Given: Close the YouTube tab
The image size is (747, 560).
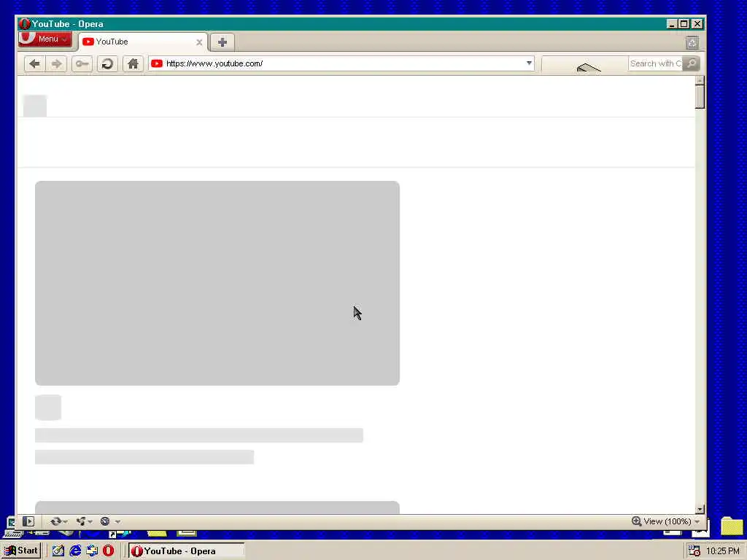Looking at the screenshot, I should [x=199, y=42].
